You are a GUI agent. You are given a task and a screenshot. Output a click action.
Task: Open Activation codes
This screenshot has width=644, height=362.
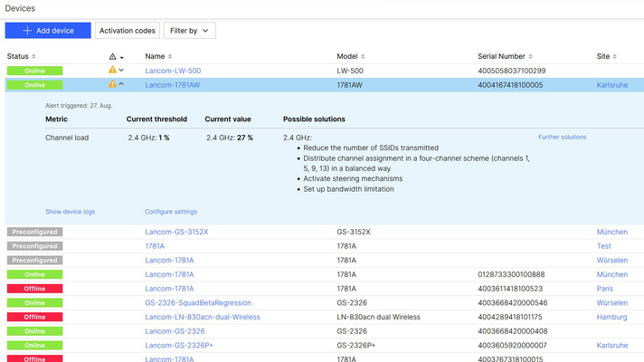tap(128, 31)
